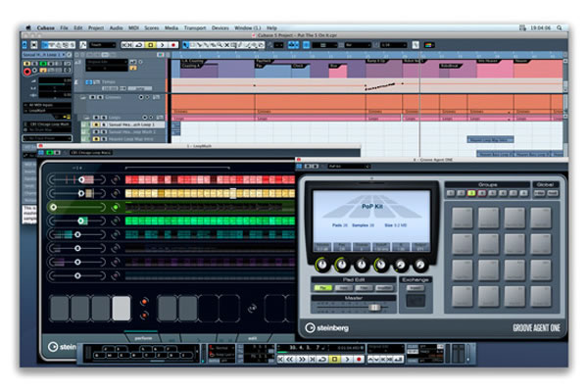Open the LoopMash output routing dropdown in the Inspector

point(47,111)
